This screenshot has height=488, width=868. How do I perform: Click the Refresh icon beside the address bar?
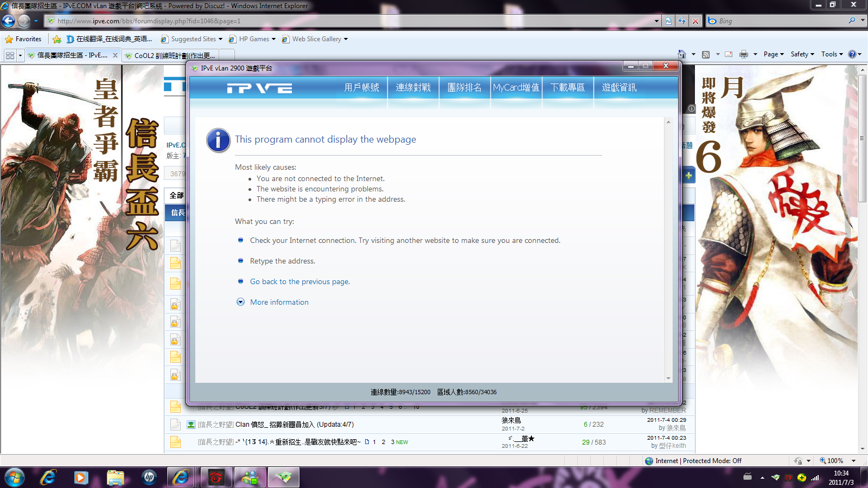pos(682,21)
